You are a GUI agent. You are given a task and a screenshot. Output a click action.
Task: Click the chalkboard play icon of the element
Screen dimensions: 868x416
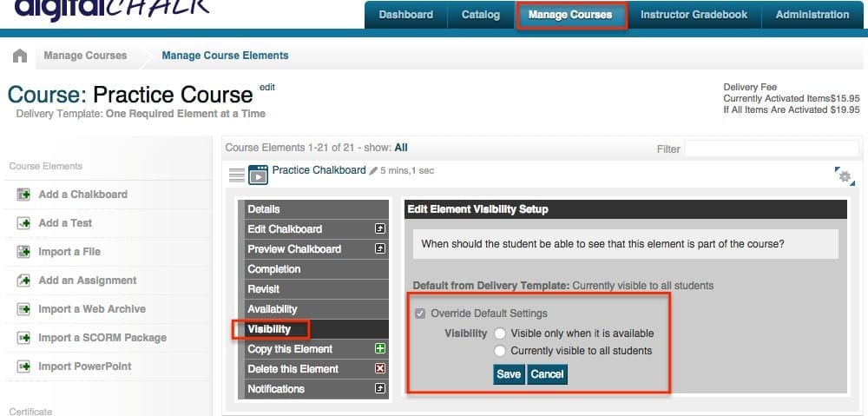[x=258, y=175]
